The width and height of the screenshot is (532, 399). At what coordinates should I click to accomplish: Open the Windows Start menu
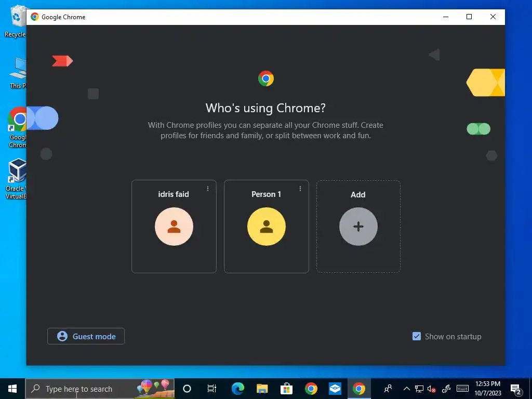[x=12, y=389]
